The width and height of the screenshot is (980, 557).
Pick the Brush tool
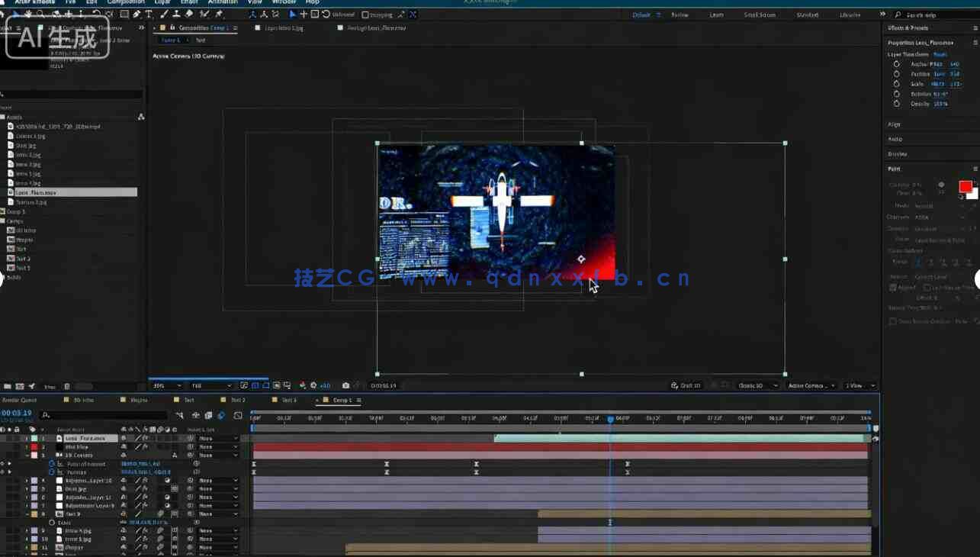tap(165, 14)
